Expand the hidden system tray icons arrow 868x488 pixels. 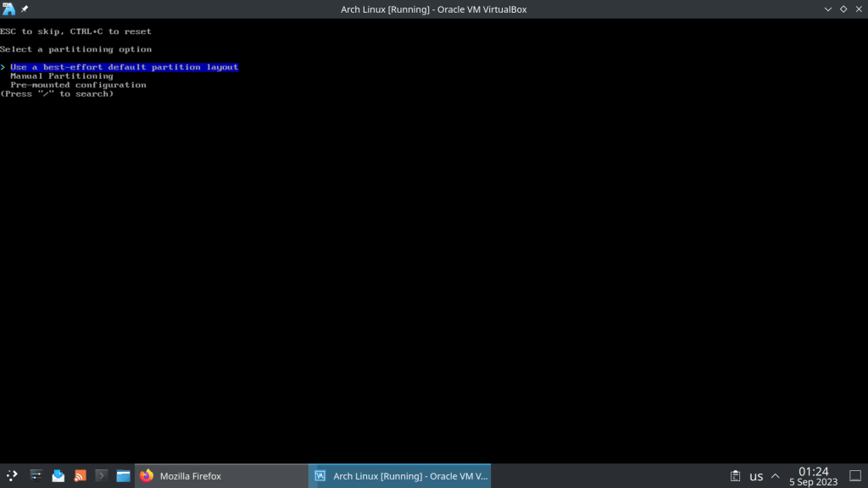pos(775,476)
